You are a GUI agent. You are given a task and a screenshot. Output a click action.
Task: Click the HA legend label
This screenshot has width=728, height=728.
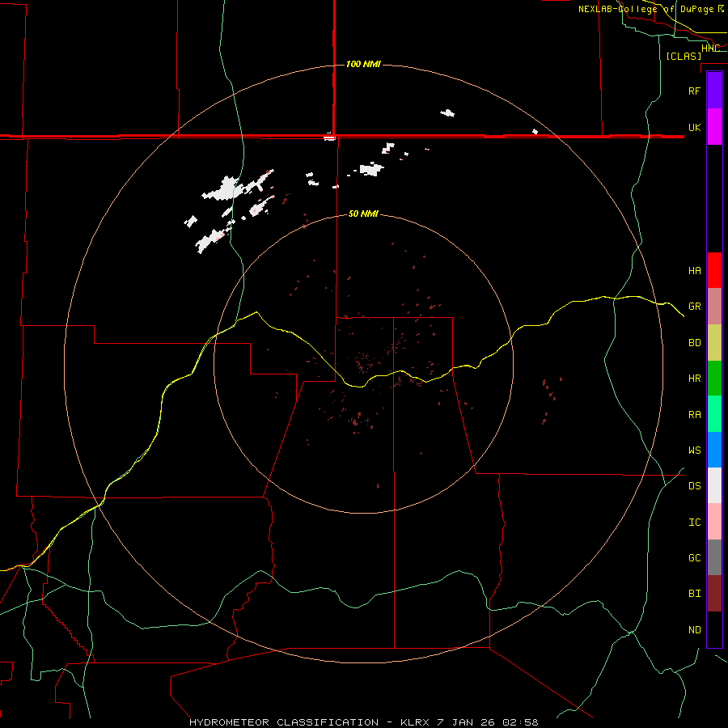pos(694,271)
